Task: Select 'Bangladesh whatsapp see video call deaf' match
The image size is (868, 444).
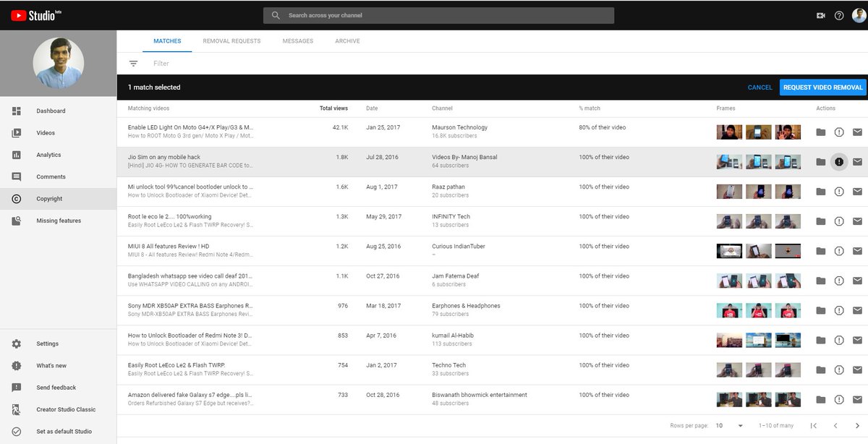Action: (x=492, y=281)
